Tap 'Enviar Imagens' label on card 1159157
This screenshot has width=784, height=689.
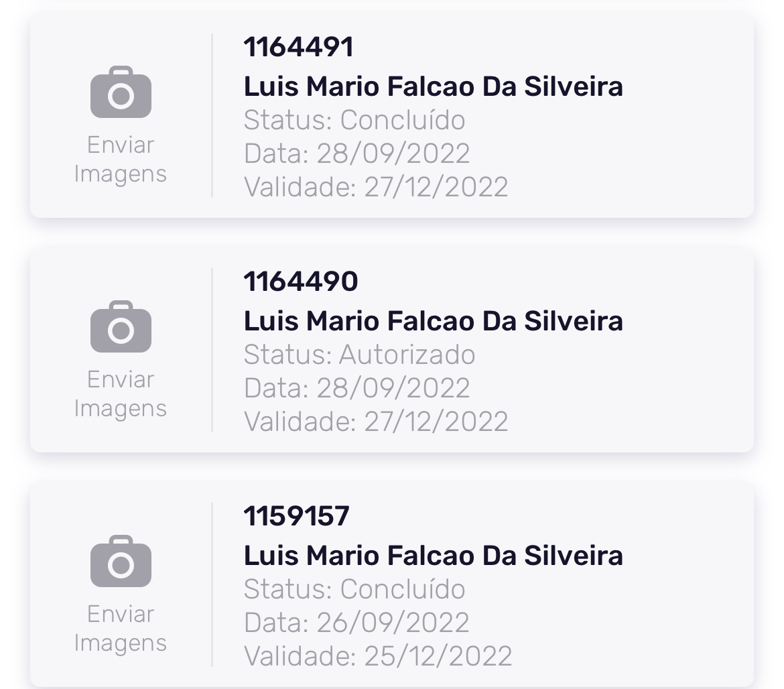pyautogui.click(x=121, y=629)
